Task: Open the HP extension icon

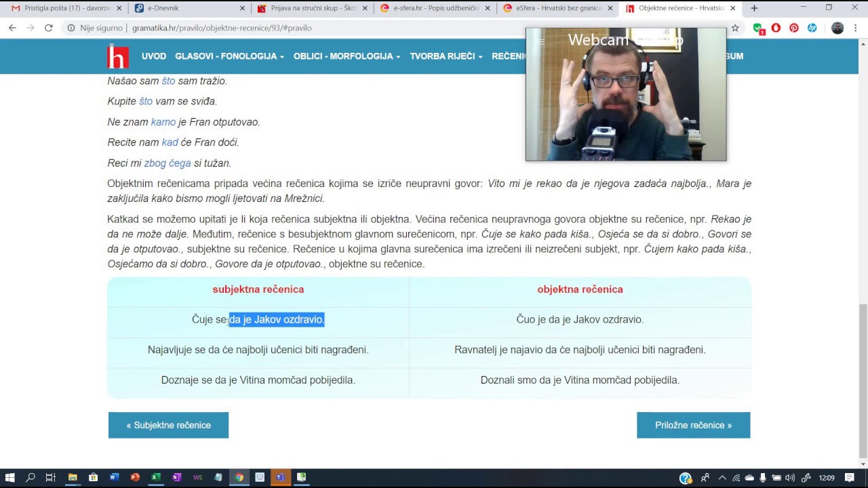Action: point(812,28)
